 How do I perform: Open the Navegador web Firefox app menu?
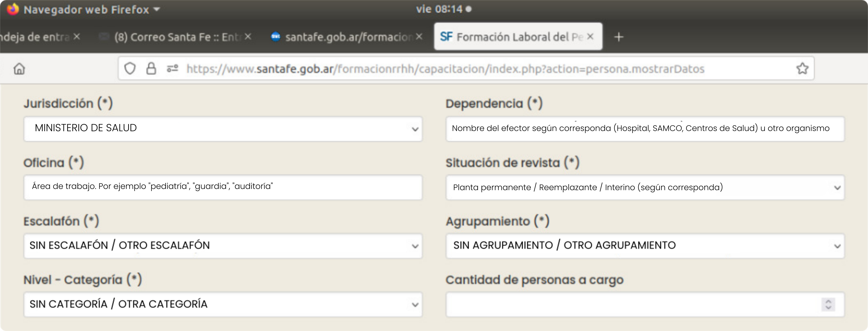86,9
